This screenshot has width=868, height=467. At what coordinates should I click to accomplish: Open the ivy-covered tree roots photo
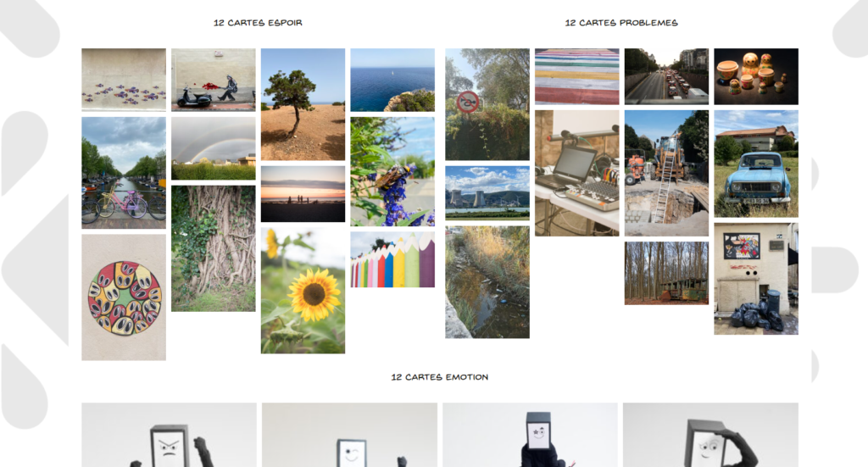click(x=213, y=248)
